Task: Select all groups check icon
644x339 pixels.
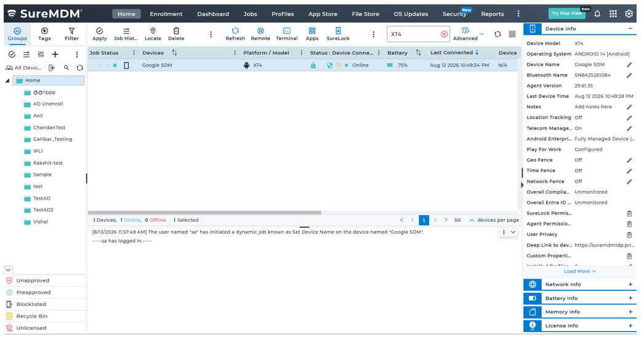Action: click(12, 54)
